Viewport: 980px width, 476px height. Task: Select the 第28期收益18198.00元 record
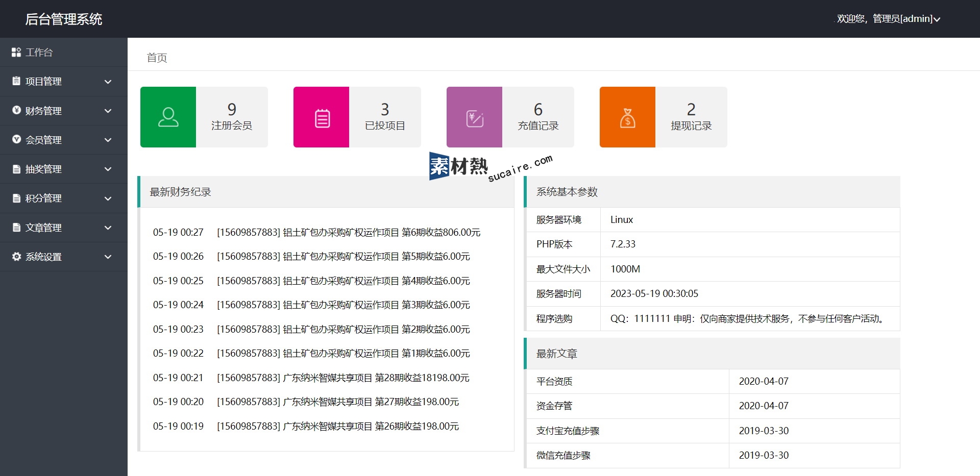click(x=311, y=378)
